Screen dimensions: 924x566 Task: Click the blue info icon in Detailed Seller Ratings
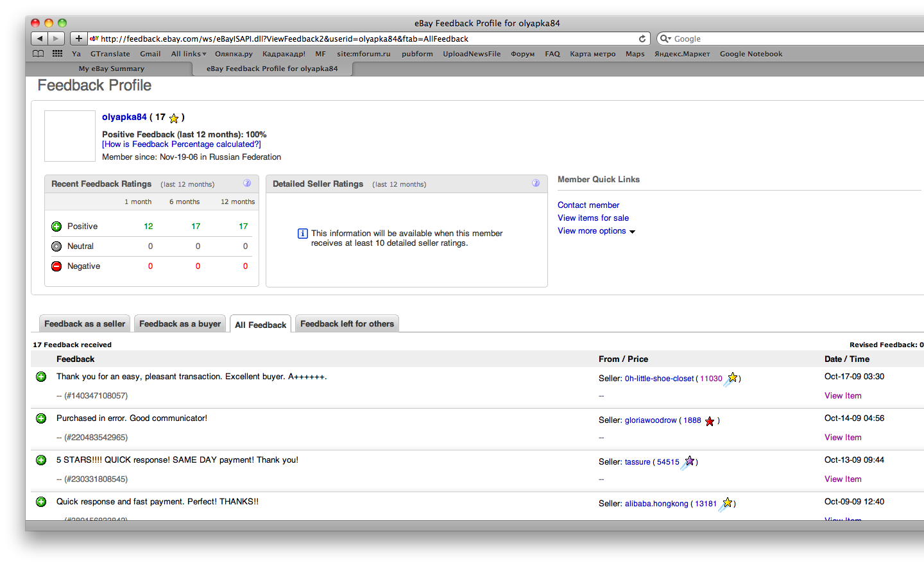tap(303, 234)
